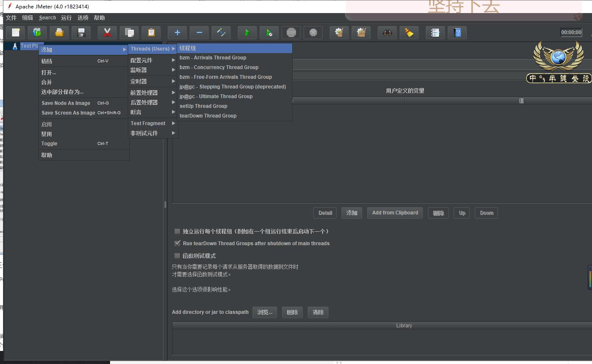Click the Clear broom icon
The width and height of the screenshot is (592, 364).
point(339,32)
